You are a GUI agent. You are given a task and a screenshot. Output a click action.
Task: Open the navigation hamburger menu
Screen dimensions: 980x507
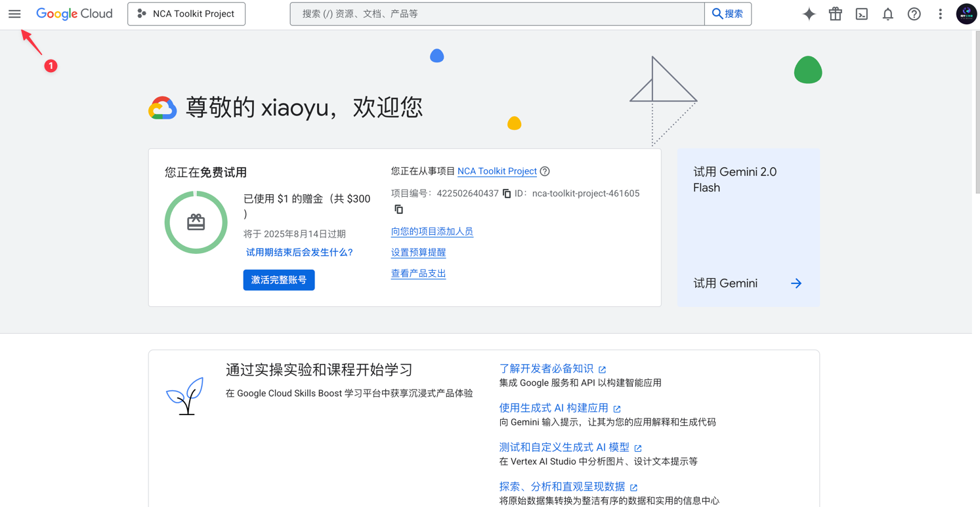click(x=14, y=14)
